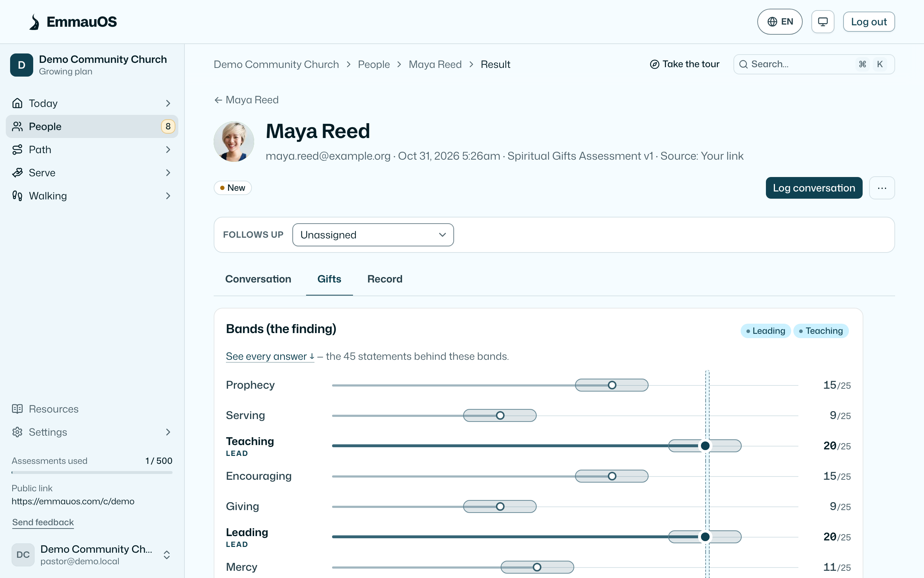Click the Teaching band slider handle
This screenshot has height=578, width=924.
click(705, 446)
